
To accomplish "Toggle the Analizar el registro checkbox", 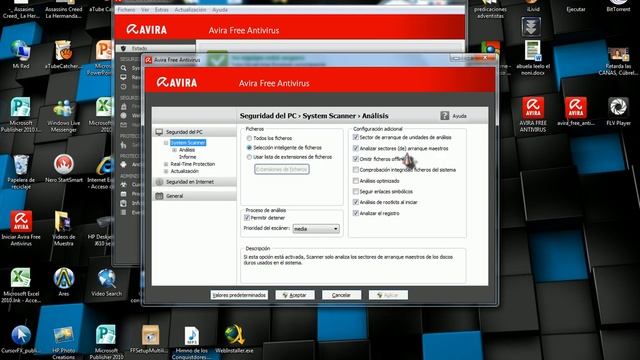I will tap(356, 213).
